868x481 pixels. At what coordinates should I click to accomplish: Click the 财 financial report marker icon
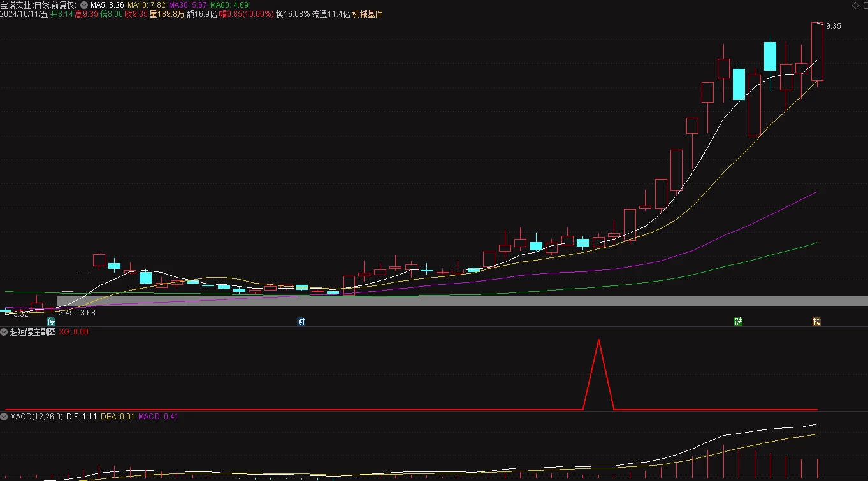pyautogui.click(x=301, y=322)
